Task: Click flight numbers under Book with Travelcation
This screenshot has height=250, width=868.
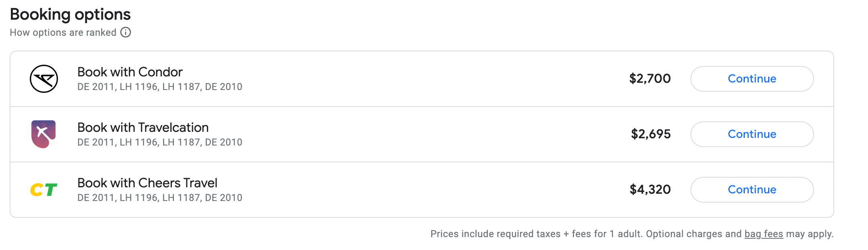Action: click(x=160, y=142)
